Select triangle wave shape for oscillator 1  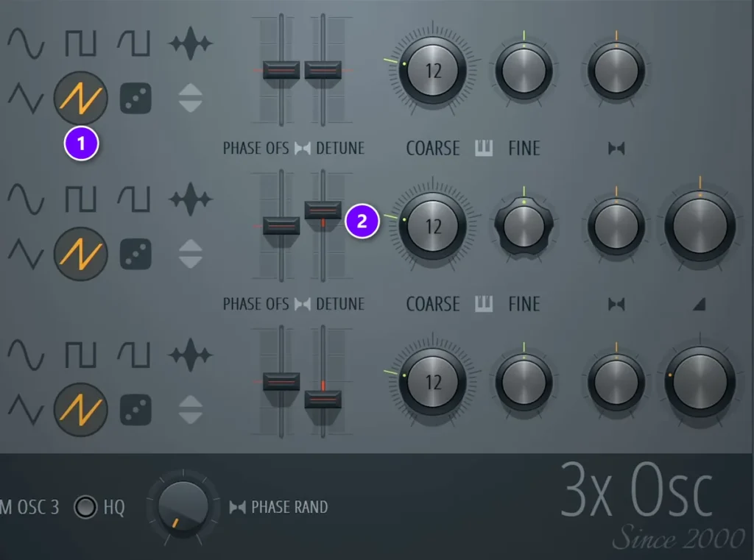(26, 98)
